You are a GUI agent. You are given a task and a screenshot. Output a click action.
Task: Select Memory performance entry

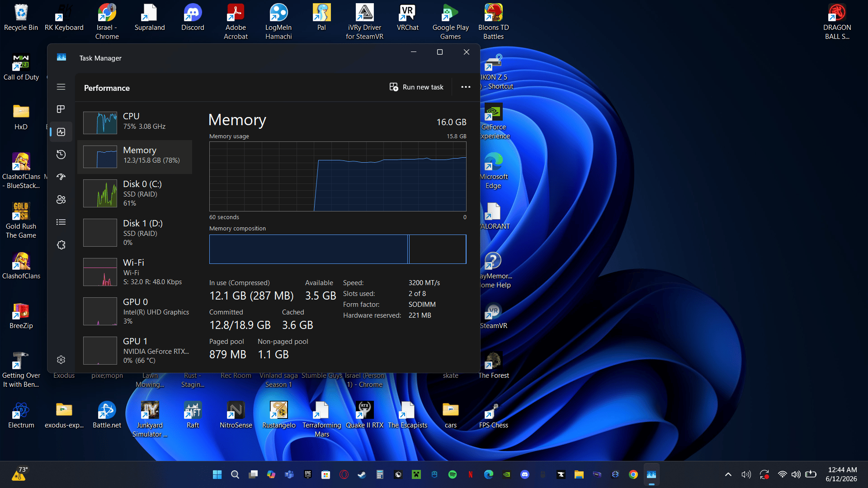coord(135,157)
